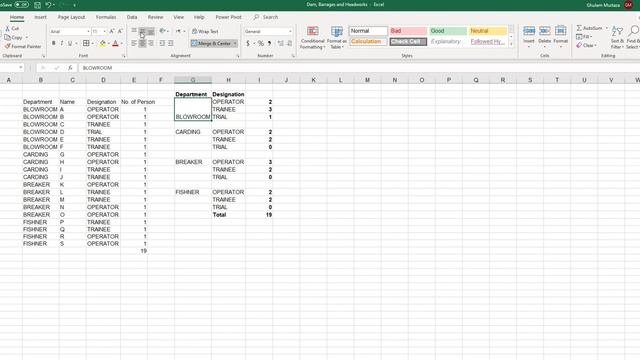Align text right in the cell

151,43
